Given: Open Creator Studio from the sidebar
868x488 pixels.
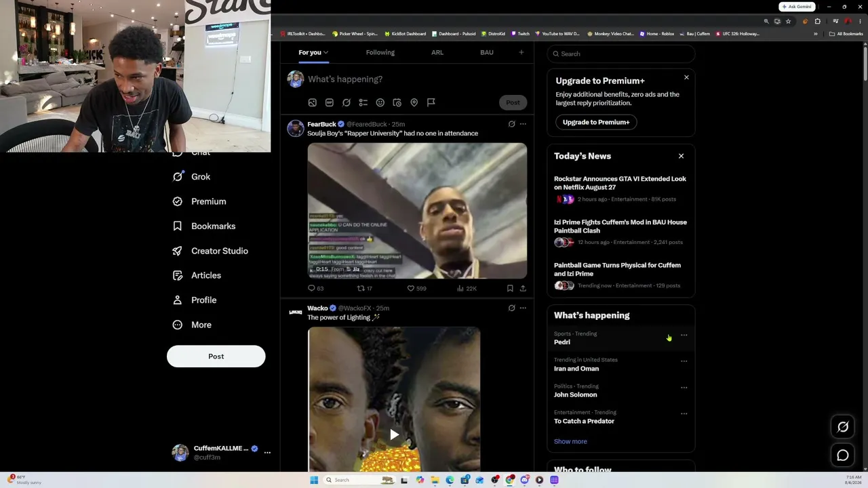Looking at the screenshot, I should (210, 251).
